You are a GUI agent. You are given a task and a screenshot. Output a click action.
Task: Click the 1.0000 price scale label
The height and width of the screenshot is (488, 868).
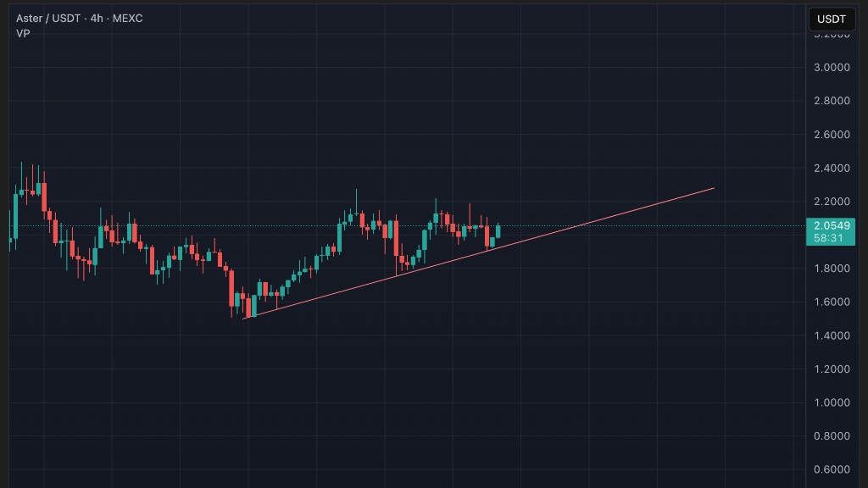coord(831,402)
